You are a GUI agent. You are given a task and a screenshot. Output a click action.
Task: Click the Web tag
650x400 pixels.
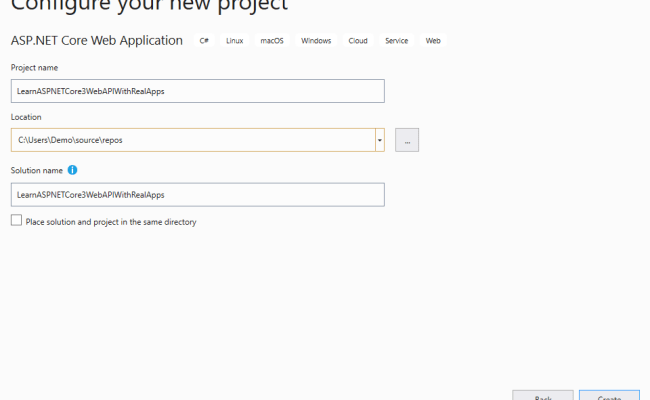click(433, 41)
